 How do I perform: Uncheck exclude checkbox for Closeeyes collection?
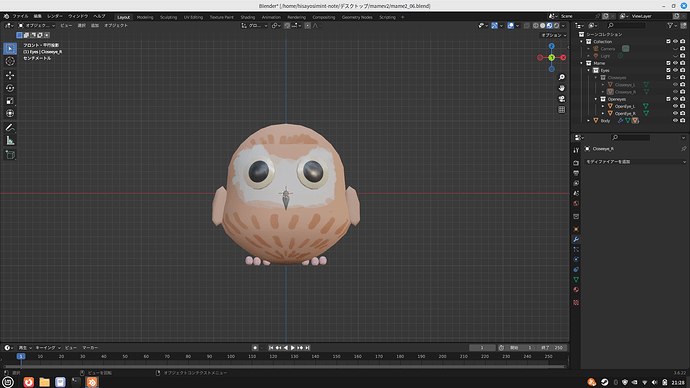[668, 77]
